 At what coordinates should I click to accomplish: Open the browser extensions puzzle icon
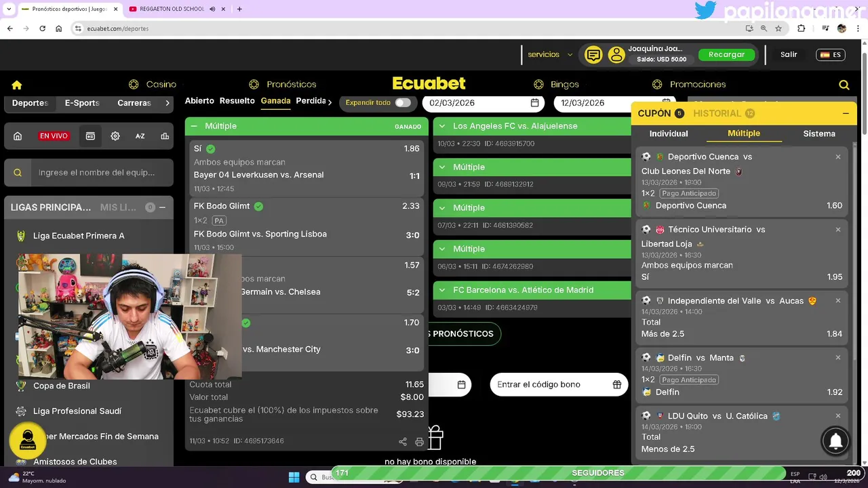pos(802,28)
